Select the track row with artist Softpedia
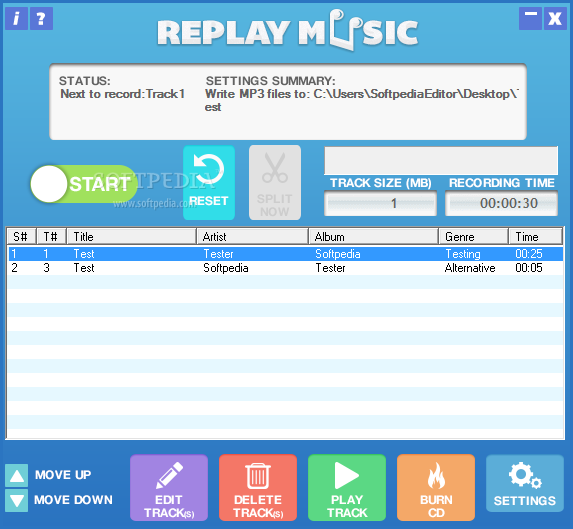Screen dimensions: 573x529 pyautogui.click(x=285, y=268)
